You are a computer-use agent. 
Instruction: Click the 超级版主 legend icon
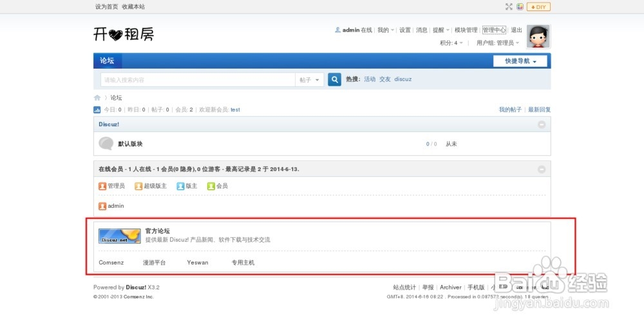click(138, 186)
